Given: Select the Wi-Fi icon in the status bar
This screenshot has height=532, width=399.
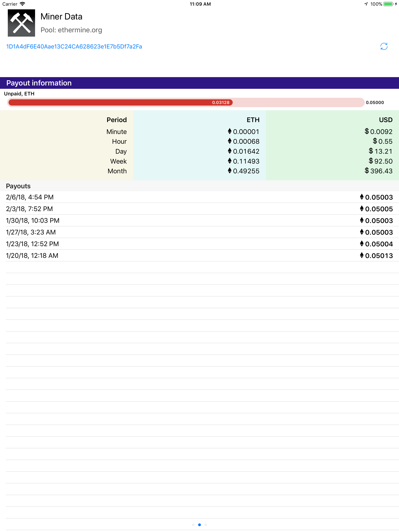Looking at the screenshot, I should [x=23, y=4].
